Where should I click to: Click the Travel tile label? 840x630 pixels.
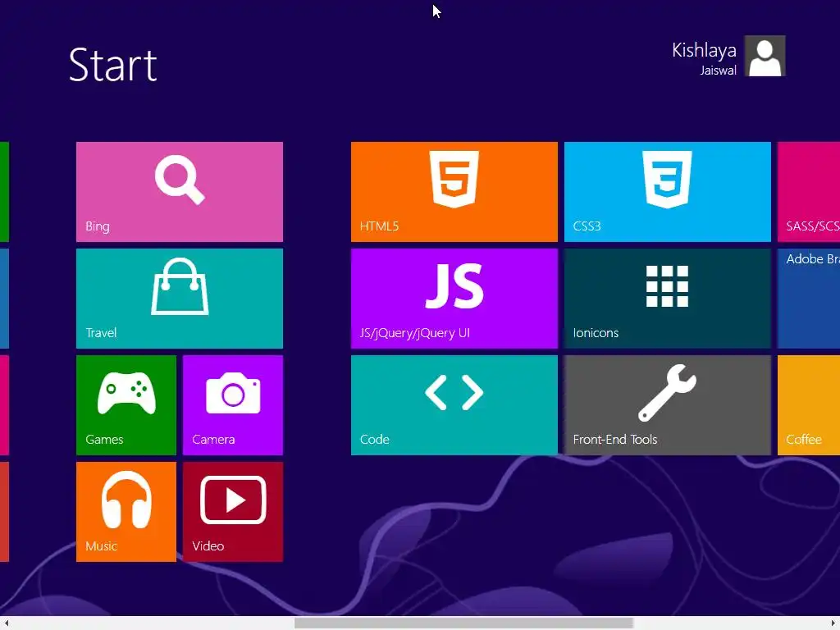point(101,333)
